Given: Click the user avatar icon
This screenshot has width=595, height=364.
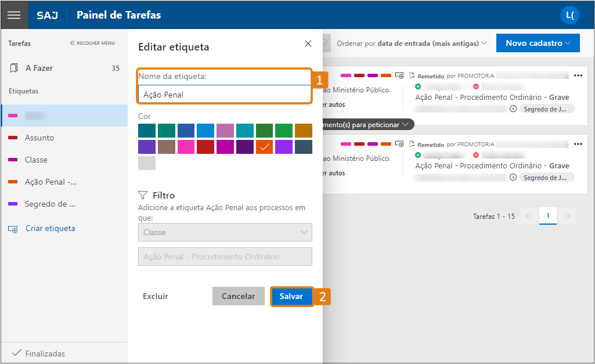Looking at the screenshot, I should 569,15.
